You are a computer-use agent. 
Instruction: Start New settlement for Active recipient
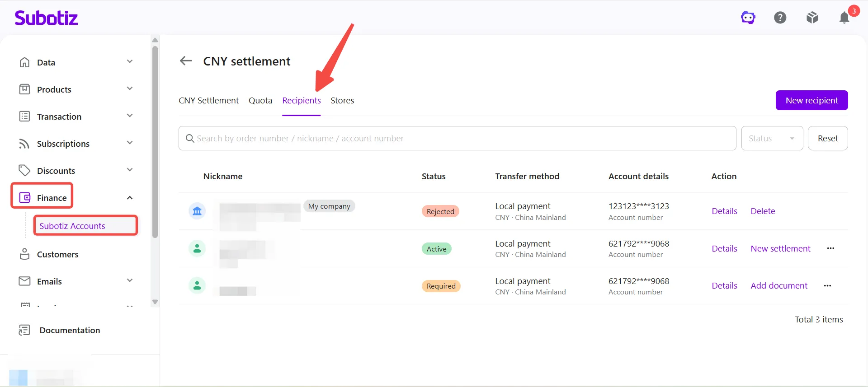(x=780, y=248)
